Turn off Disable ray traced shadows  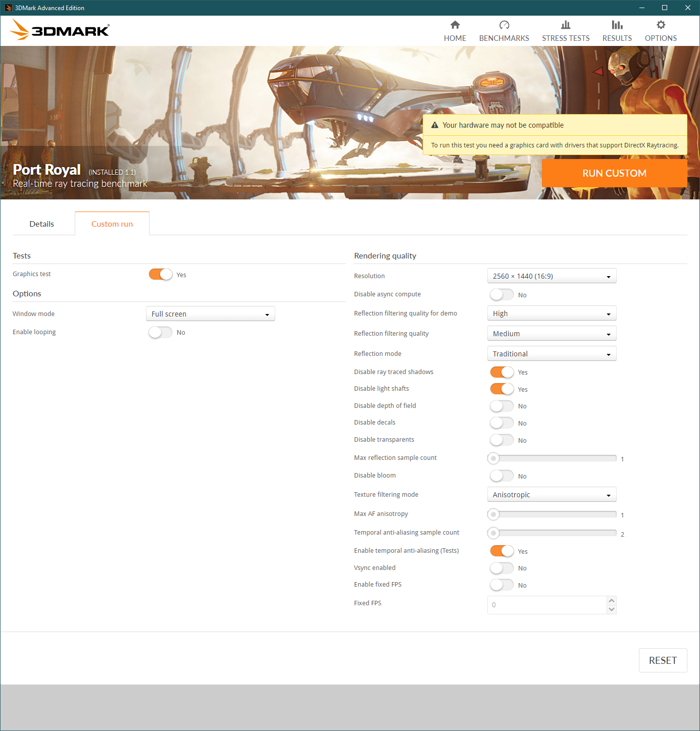(x=501, y=372)
